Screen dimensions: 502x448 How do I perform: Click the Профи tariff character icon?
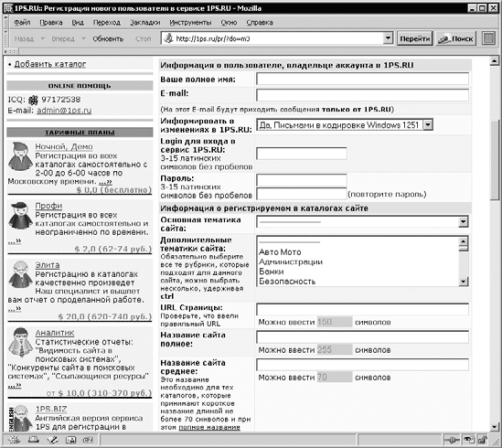20,215
